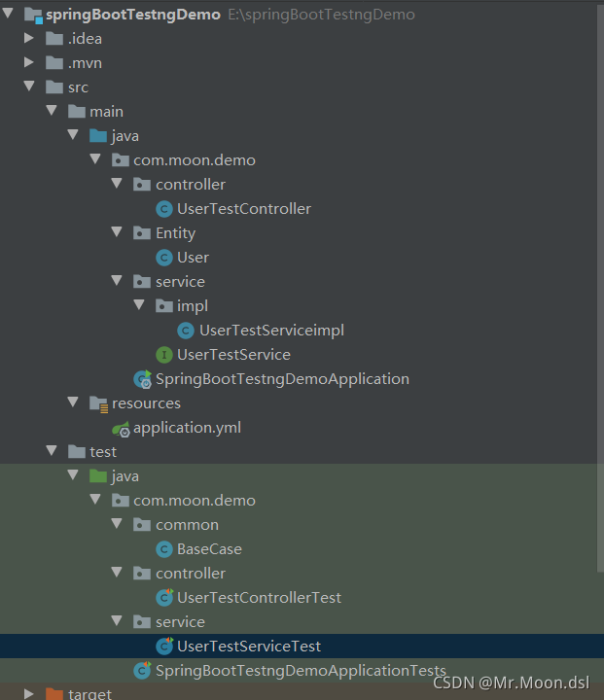Click the UserTestService interface icon
The image size is (604, 700).
(x=164, y=355)
